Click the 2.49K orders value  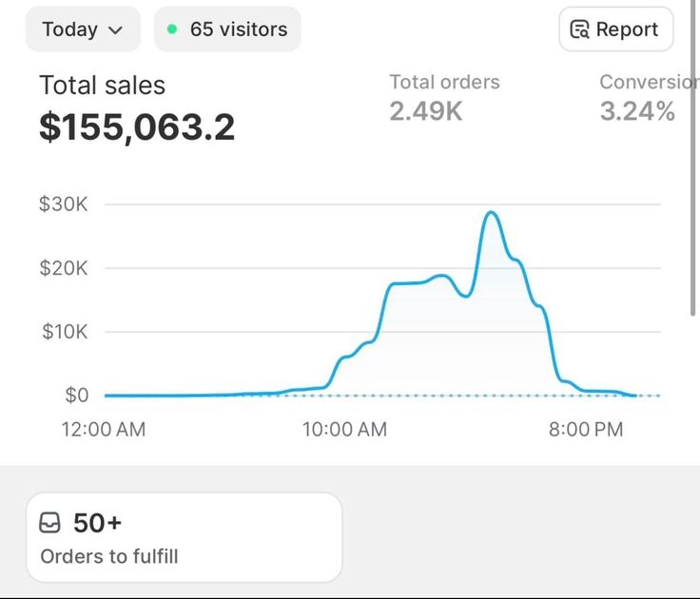pyautogui.click(x=426, y=111)
